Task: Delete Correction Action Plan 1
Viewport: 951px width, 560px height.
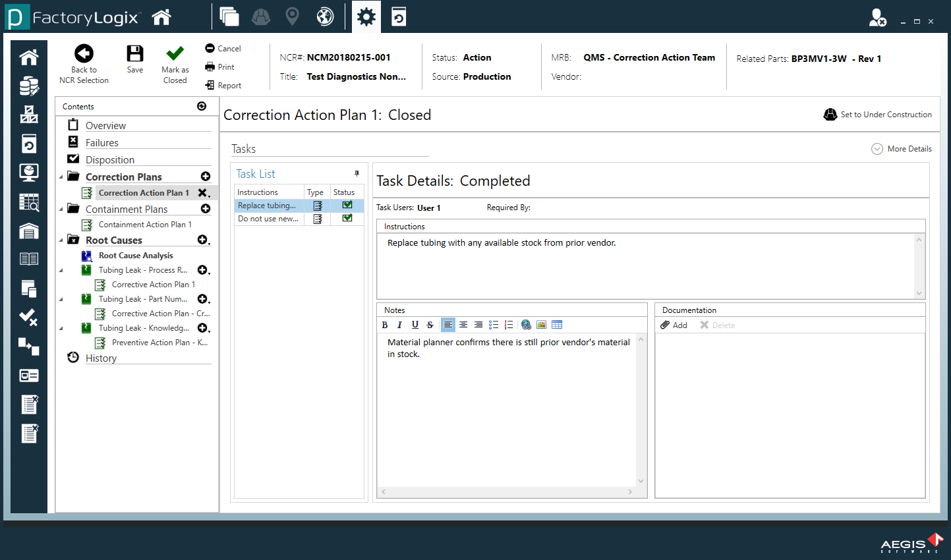Action: point(203,193)
